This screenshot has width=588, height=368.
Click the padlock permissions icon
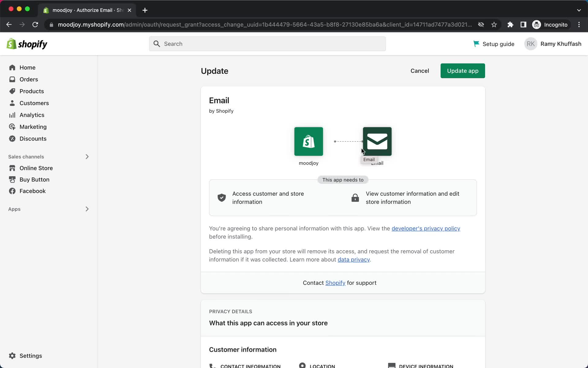click(355, 198)
